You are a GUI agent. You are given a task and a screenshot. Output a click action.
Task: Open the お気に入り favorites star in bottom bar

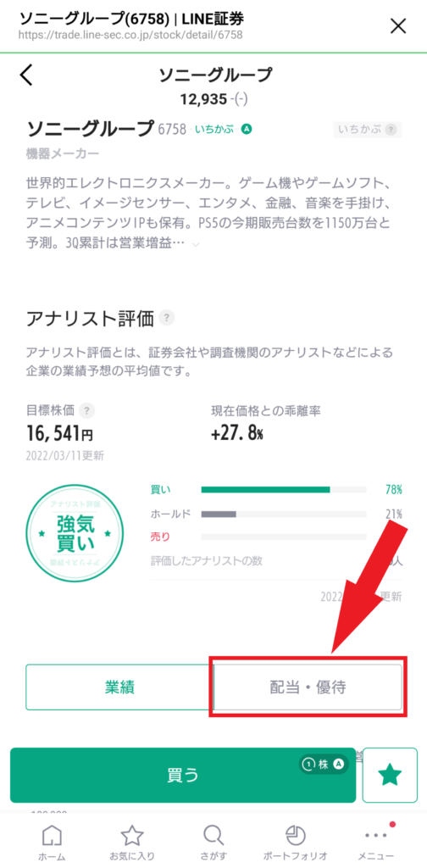(x=131, y=834)
